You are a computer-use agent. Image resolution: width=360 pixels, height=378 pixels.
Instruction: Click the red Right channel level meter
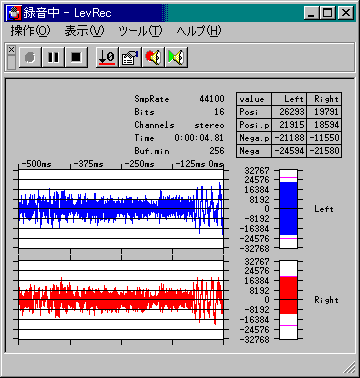pyautogui.click(x=288, y=300)
